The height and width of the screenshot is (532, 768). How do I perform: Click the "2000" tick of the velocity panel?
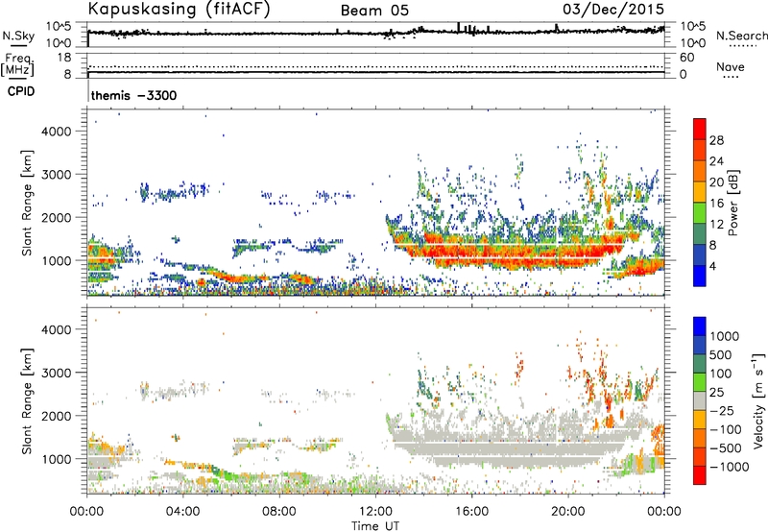point(56,416)
